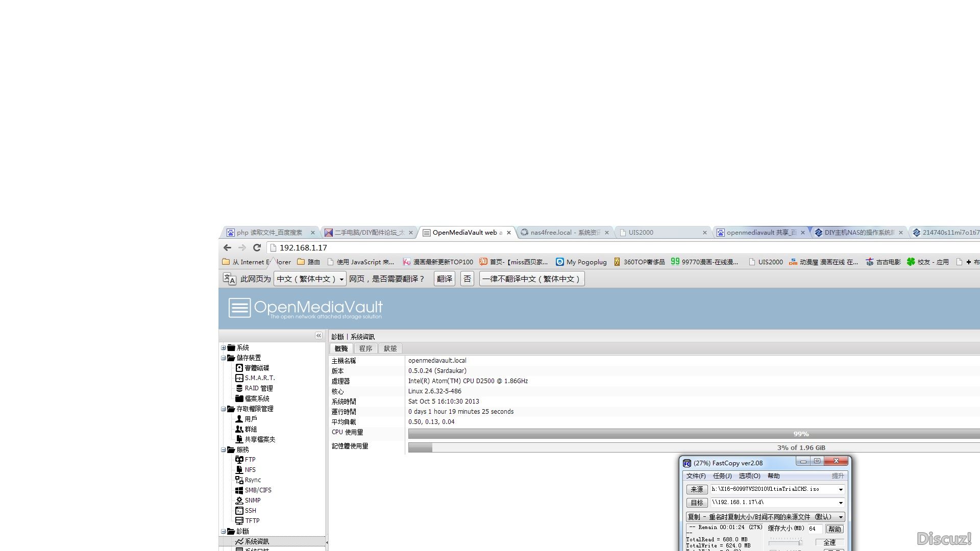This screenshot has width=980, height=551.
Task: Select the NFS service icon
Action: [x=239, y=470]
